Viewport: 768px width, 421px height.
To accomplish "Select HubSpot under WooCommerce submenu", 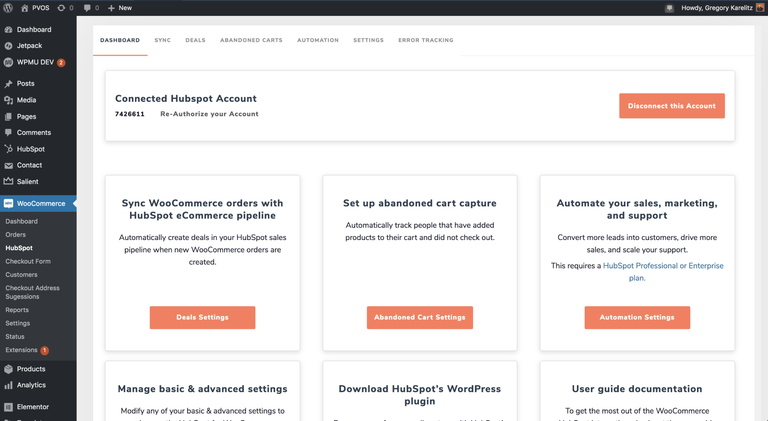I will coord(19,248).
